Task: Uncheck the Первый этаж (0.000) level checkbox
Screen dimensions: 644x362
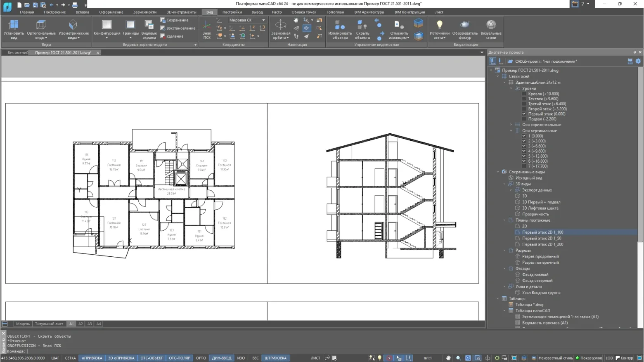Action: 524,114
